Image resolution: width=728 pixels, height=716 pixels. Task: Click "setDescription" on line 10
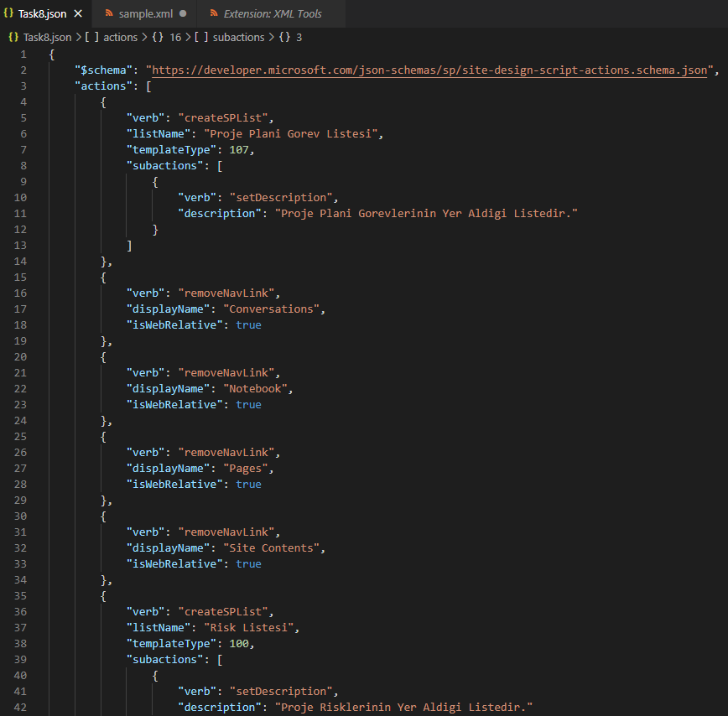[281, 198]
